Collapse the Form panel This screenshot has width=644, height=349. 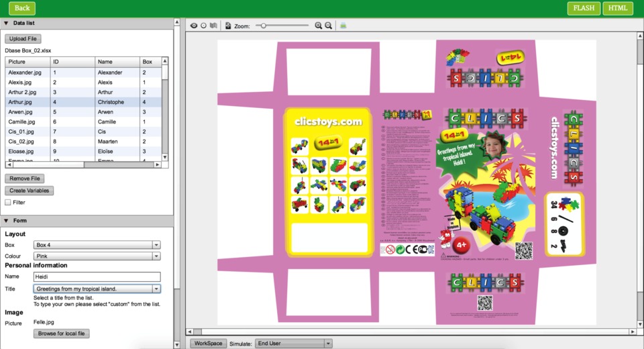(x=6, y=221)
